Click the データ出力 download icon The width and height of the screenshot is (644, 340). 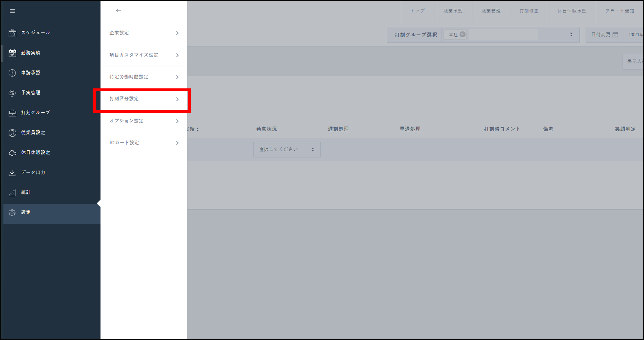click(12, 173)
